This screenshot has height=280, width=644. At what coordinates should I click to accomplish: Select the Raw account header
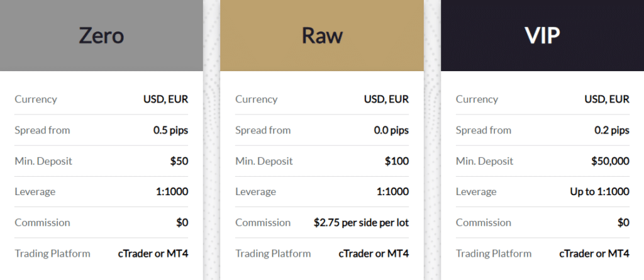click(322, 35)
